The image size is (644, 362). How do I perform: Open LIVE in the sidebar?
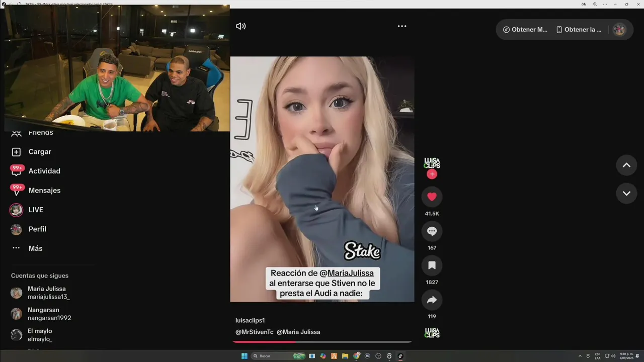(x=36, y=210)
